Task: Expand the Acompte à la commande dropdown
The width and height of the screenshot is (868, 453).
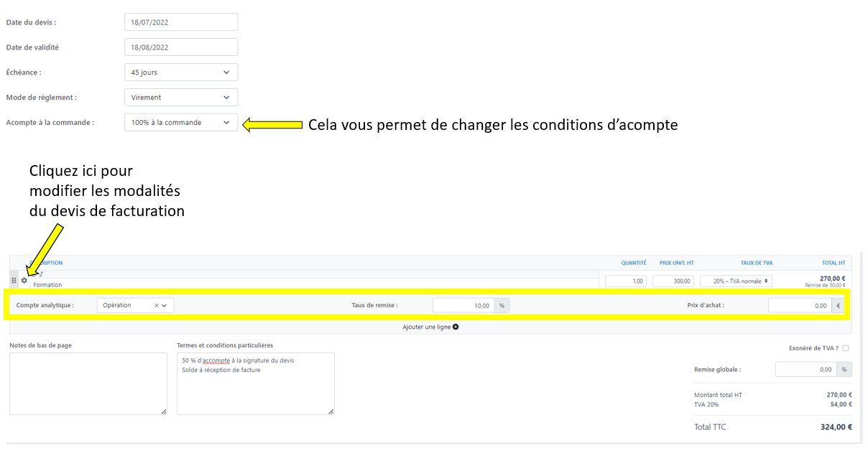Action: (180, 123)
